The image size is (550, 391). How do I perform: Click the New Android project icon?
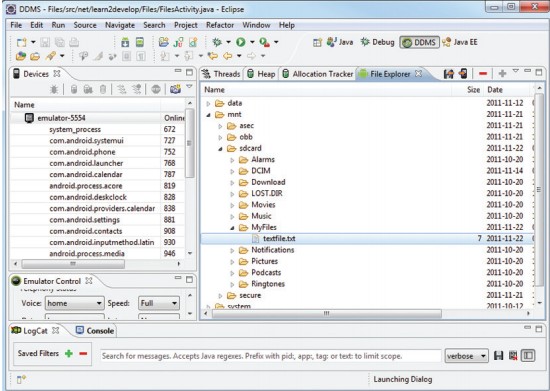pyautogui.click(x=163, y=42)
